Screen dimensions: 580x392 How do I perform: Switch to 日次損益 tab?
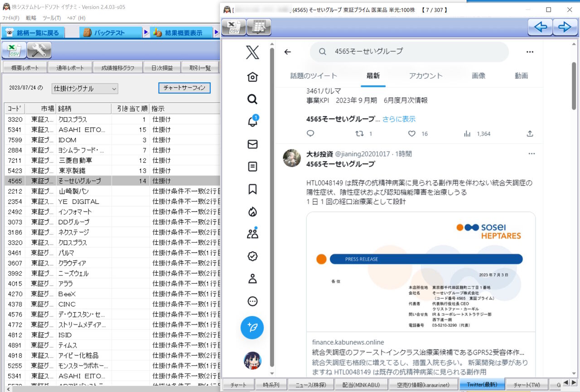point(162,68)
